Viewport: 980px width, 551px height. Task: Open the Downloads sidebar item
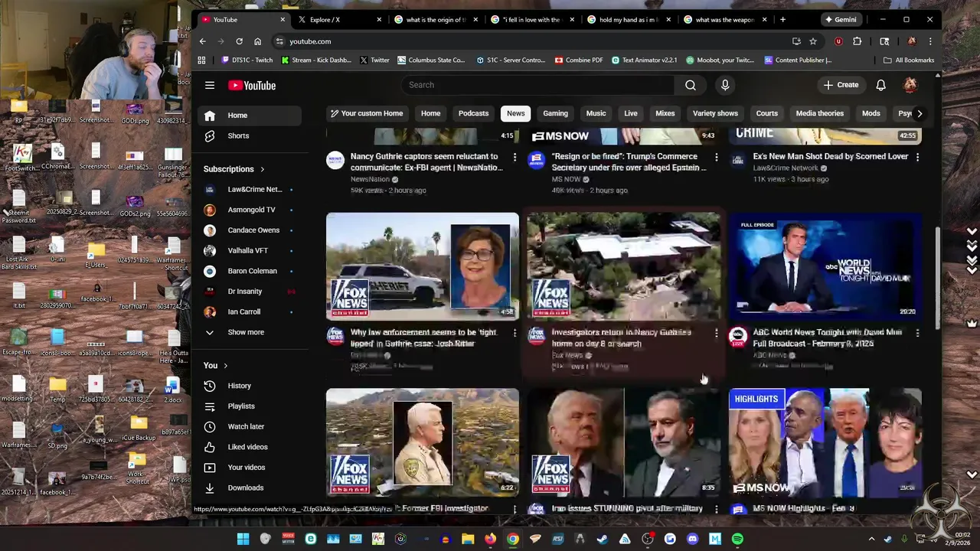point(250,487)
